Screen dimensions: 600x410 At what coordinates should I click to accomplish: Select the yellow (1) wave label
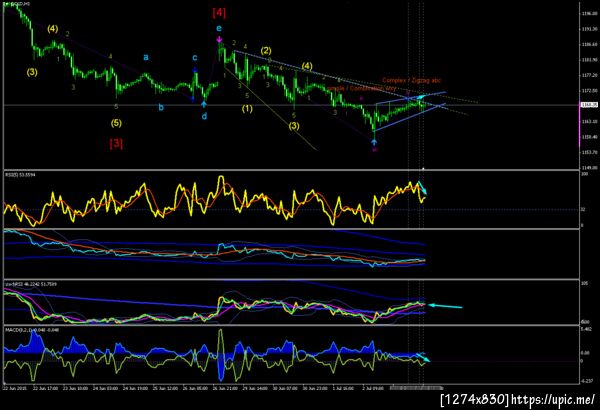pyautogui.click(x=247, y=109)
